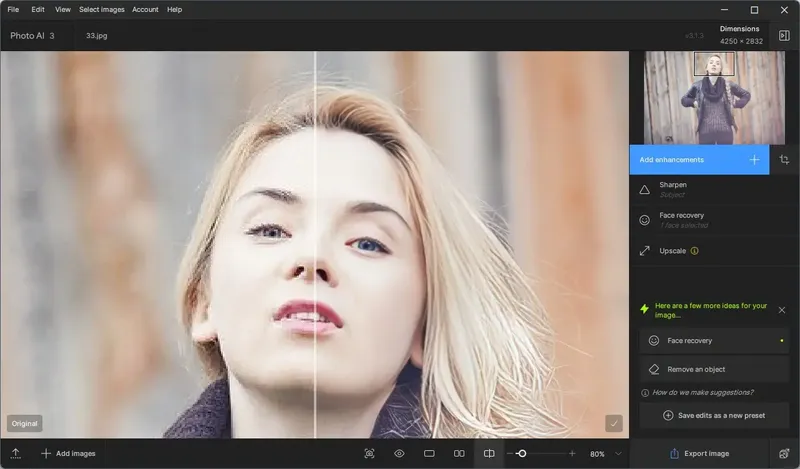The image size is (800, 469).
Task: Click Save edits as a new preset
Action: coord(714,415)
